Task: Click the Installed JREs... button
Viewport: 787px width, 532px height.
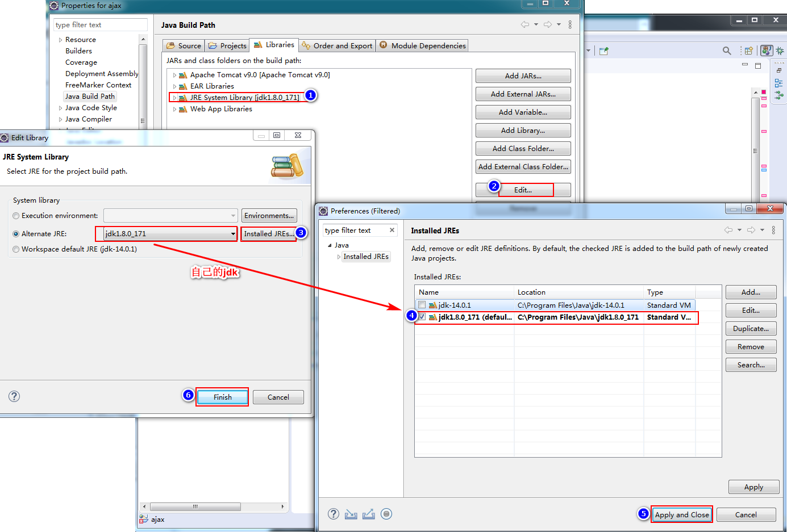Action: point(269,233)
